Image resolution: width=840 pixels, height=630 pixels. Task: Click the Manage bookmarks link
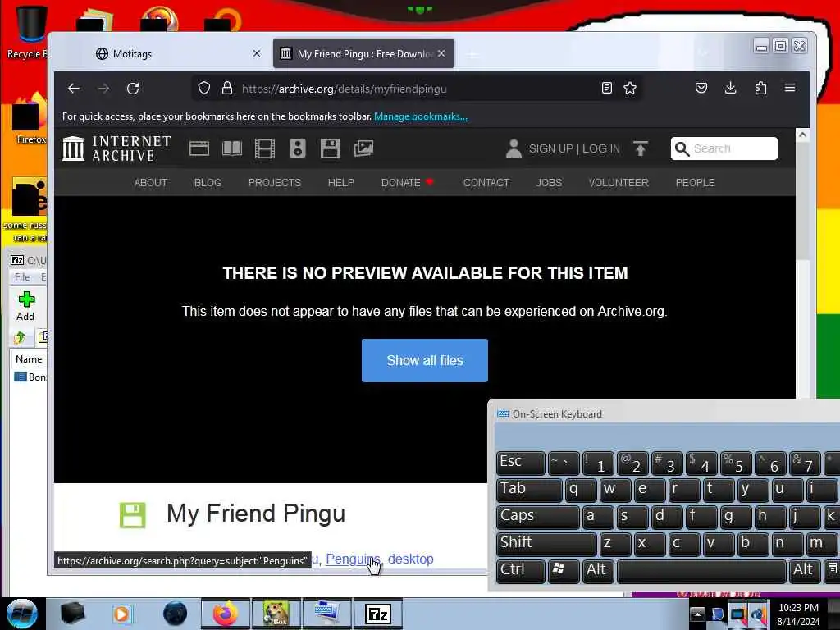(421, 116)
